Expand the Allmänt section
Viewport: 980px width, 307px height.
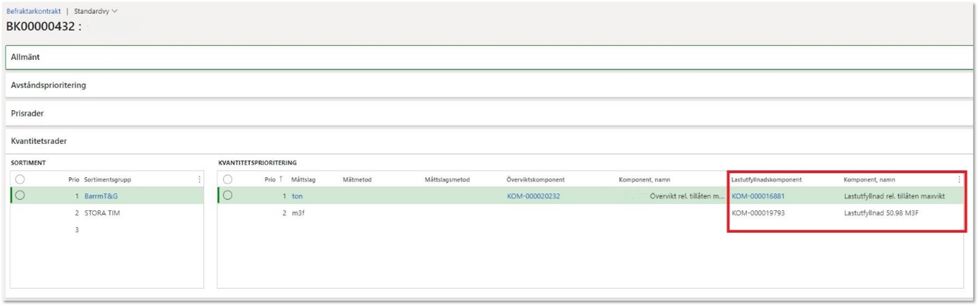[489, 57]
